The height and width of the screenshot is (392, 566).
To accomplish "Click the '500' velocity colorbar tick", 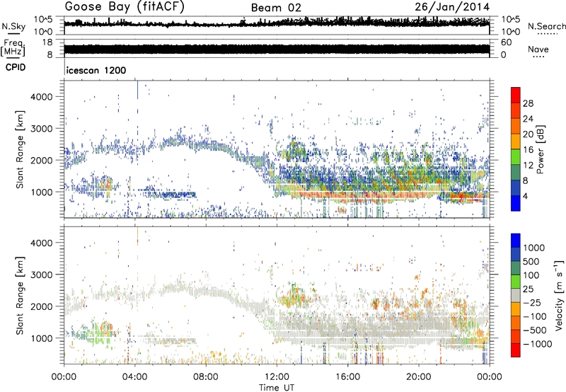I will click(531, 262).
